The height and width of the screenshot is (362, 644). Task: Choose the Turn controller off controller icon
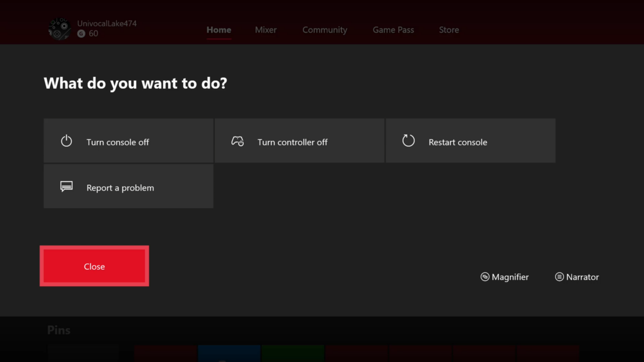pyautogui.click(x=238, y=141)
